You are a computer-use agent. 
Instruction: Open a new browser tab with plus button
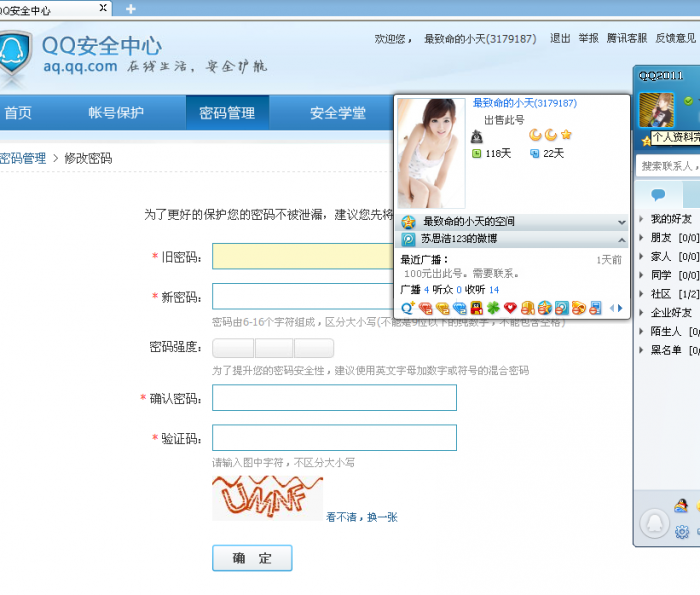pos(130,9)
